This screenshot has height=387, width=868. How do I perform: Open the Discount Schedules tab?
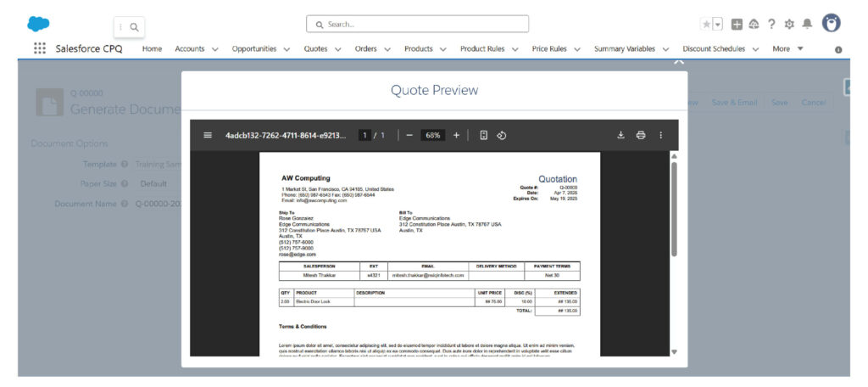pyautogui.click(x=714, y=48)
